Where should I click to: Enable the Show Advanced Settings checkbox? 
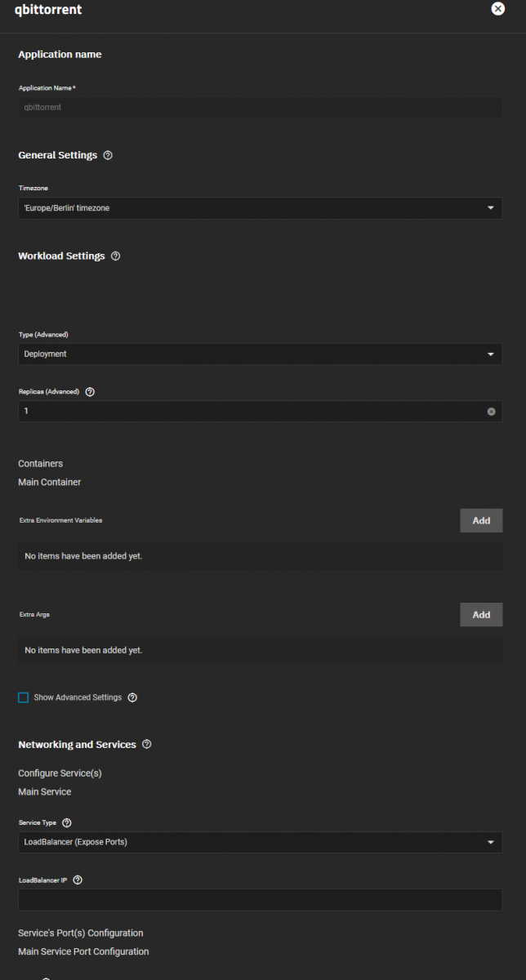(x=23, y=697)
